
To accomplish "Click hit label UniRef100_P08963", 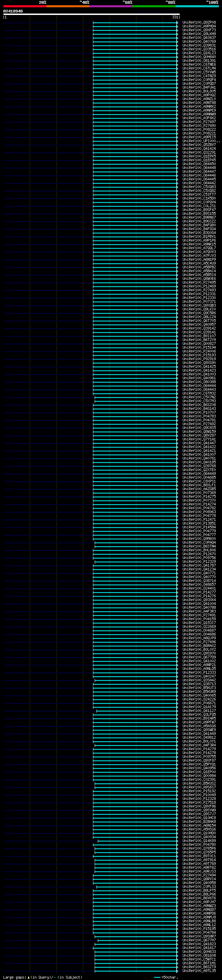I will [x=199, y=512].
